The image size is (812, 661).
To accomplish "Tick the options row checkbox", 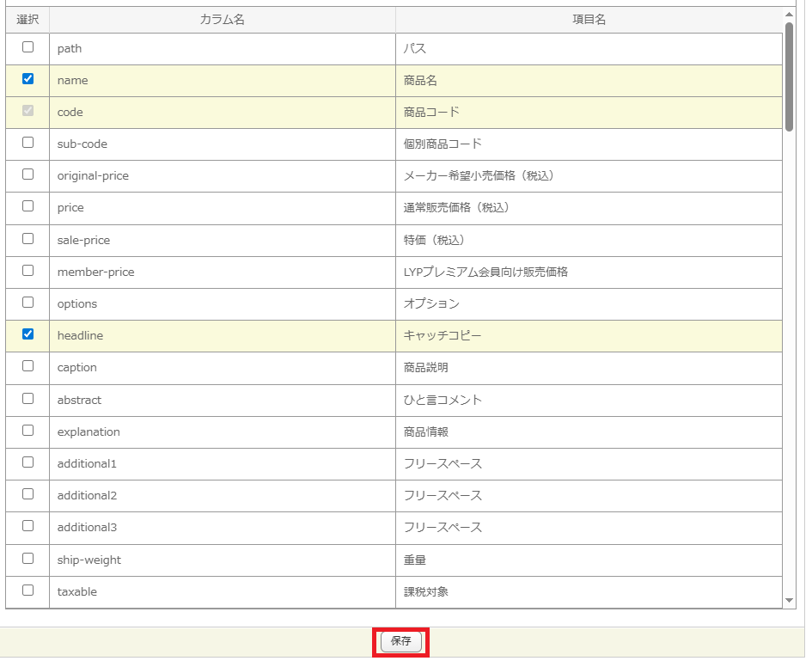I will tap(27, 303).
